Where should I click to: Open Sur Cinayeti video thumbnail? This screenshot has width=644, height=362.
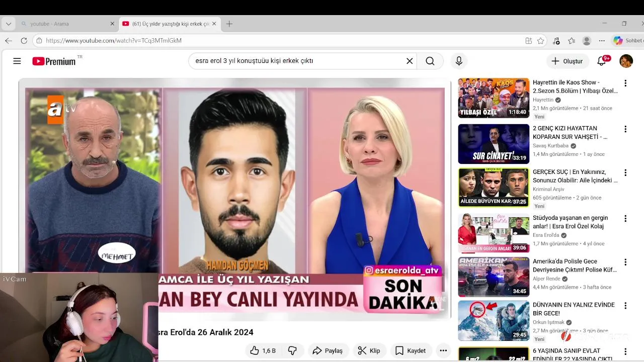click(x=494, y=144)
